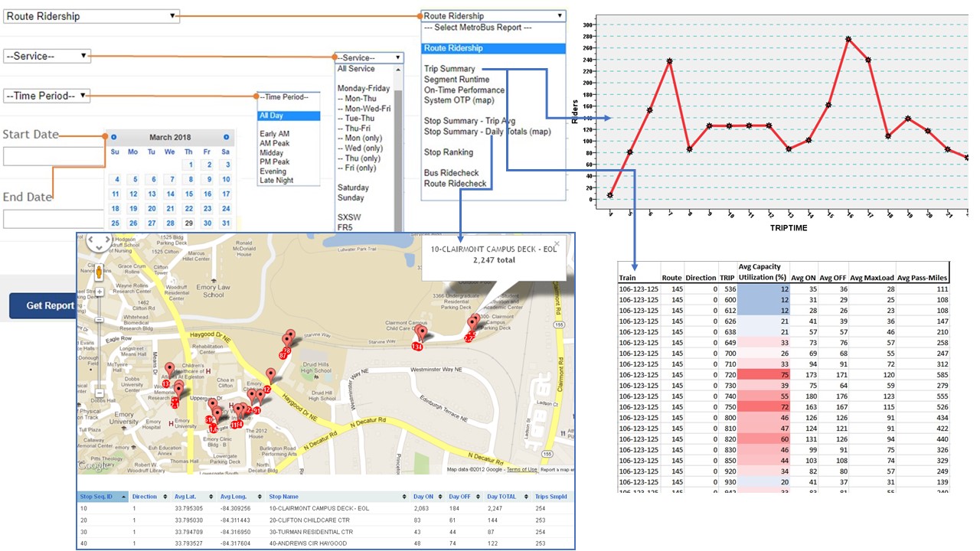Choose Bus Ridecheck option

pos(452,174)
